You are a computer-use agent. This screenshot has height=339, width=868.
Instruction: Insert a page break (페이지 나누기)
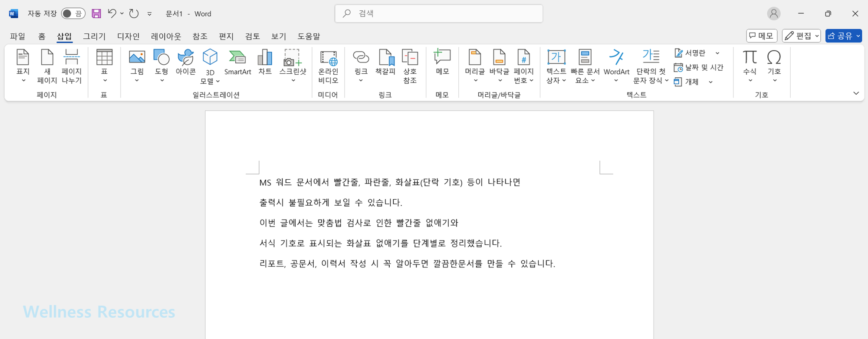click(x=72, y=66)
